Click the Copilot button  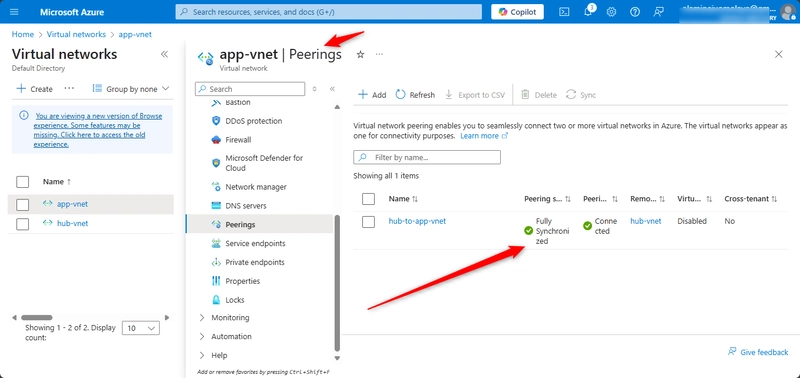click(517, 12)
